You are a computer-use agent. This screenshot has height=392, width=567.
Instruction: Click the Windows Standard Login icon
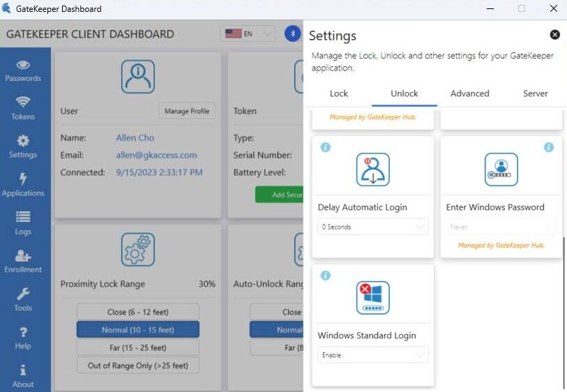pyautogui.click(x=373, y=298)
